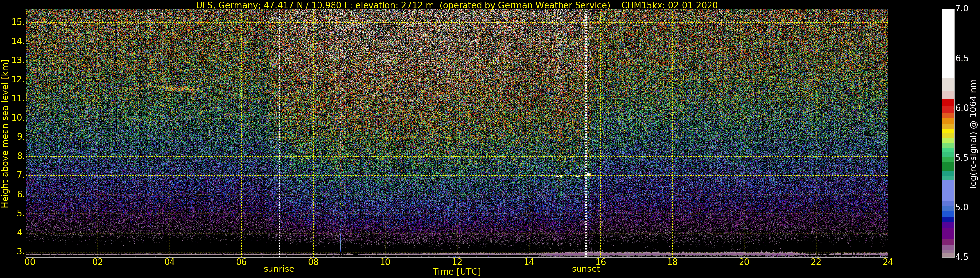The height and width of the screenshot is (278, 980).
Task: Click colorbar value '6.5'
Action: (x=962, y=58)
